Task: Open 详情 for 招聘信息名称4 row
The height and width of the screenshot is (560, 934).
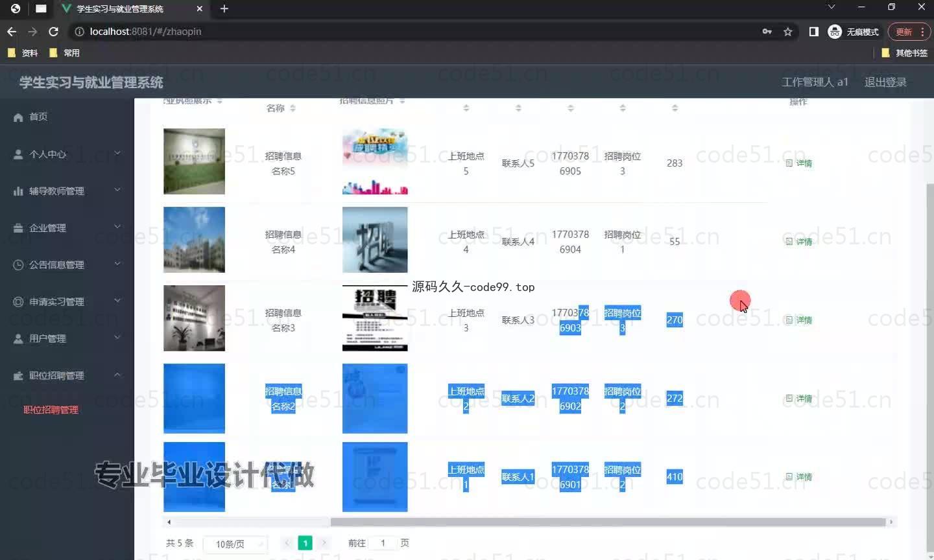Action: pyautogui.click(x=799, y=242)
